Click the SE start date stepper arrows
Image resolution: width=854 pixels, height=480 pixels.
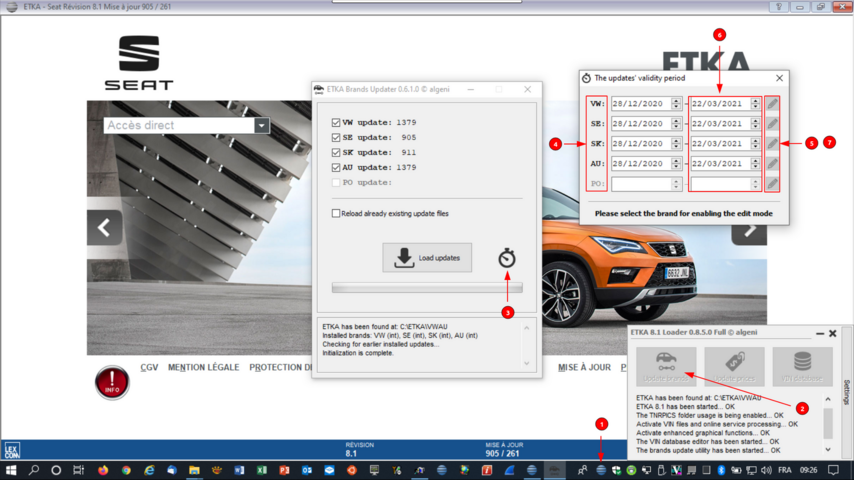click(676, 124)
